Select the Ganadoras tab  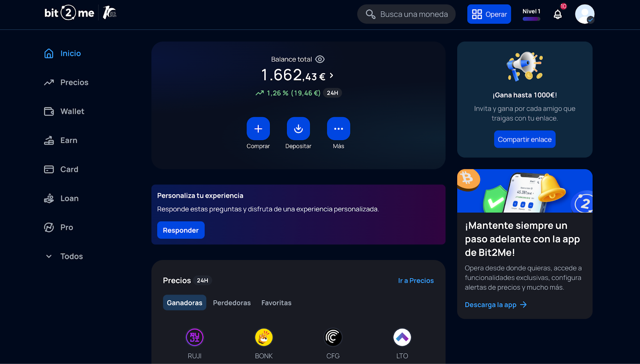184,303
